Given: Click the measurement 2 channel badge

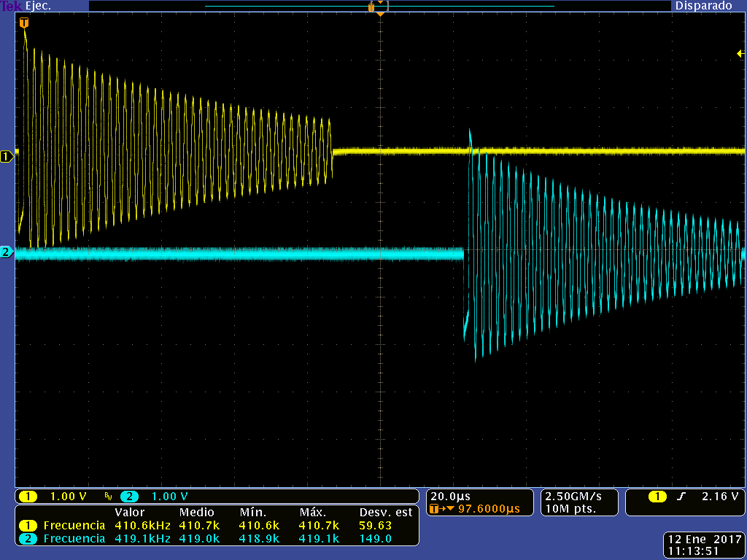Looking at the screenshot, I should point(28,539).
